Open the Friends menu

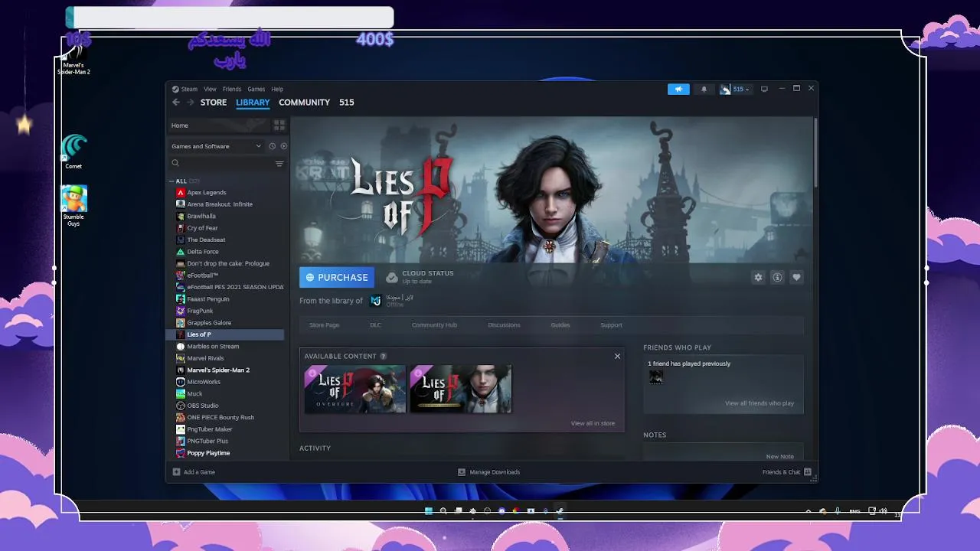[232, 90]
